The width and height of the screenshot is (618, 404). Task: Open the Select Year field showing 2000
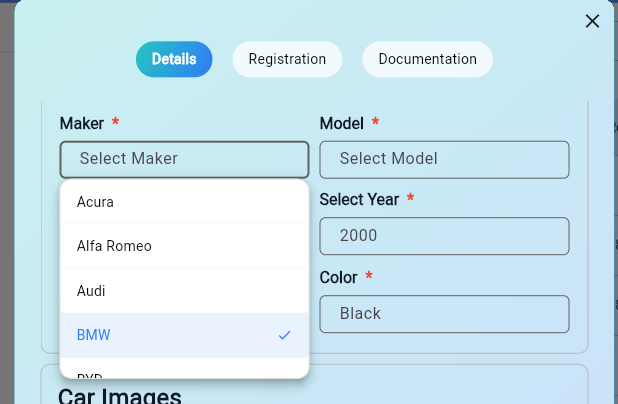click(x=444, y=236)
